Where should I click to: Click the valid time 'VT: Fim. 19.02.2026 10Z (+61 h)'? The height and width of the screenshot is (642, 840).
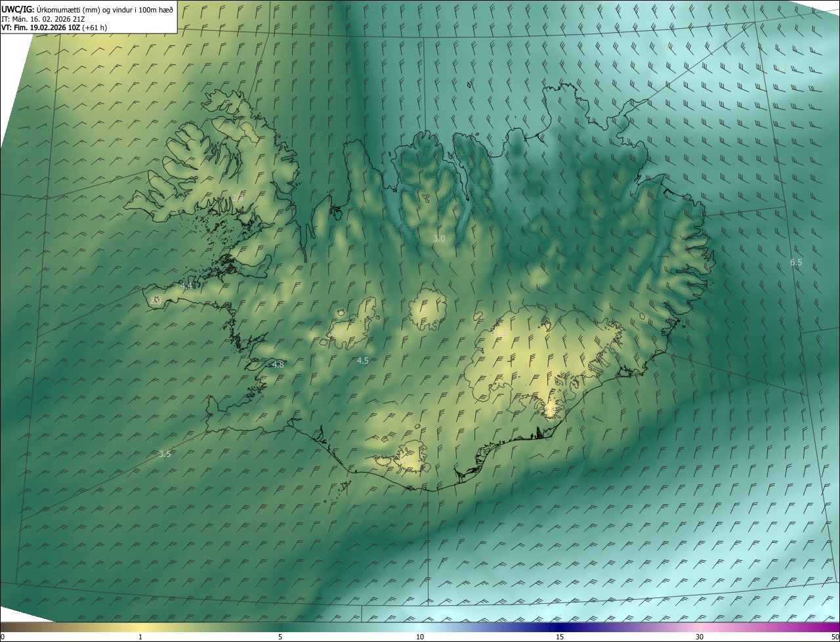[54, 28]
